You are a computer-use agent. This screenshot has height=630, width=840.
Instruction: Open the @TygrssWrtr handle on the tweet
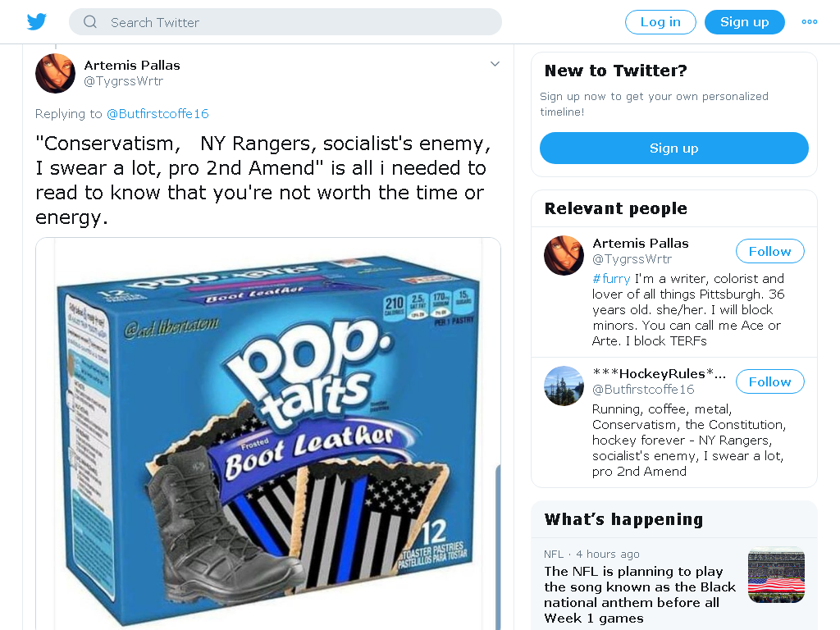(124, 81)
